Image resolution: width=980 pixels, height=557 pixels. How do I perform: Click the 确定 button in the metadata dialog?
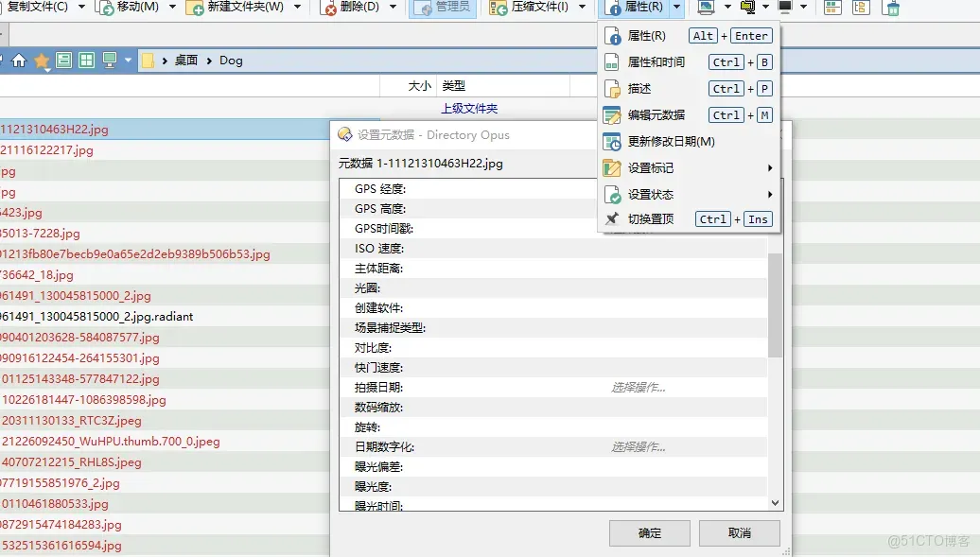(x=649, y=532)
